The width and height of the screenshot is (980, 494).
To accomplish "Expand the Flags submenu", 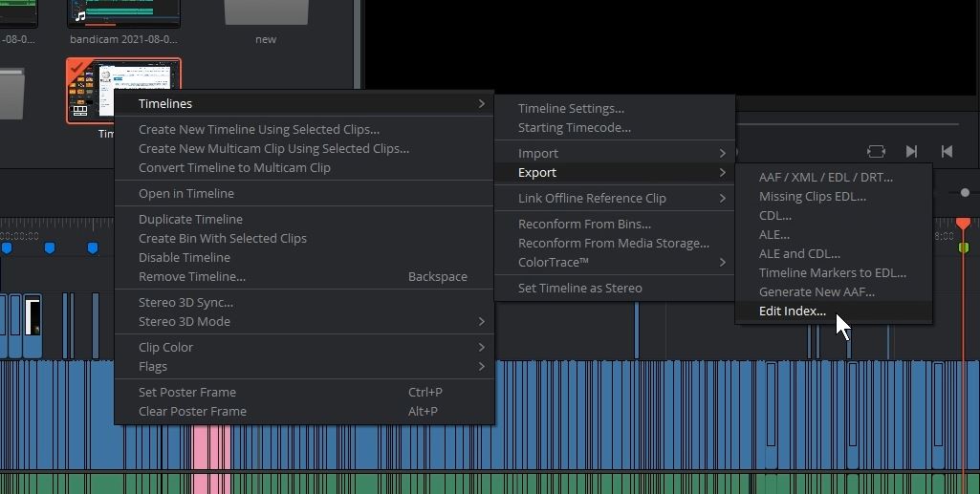I will tap(304, 366).
